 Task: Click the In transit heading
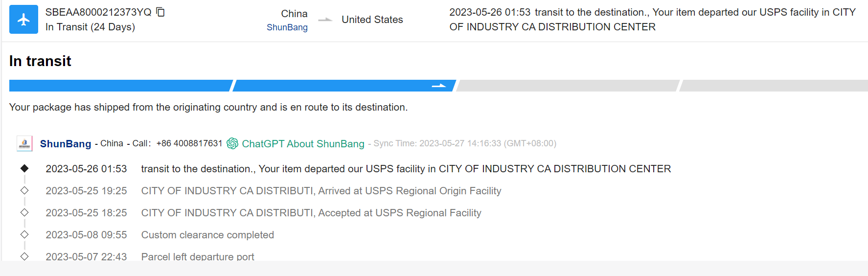40,61
